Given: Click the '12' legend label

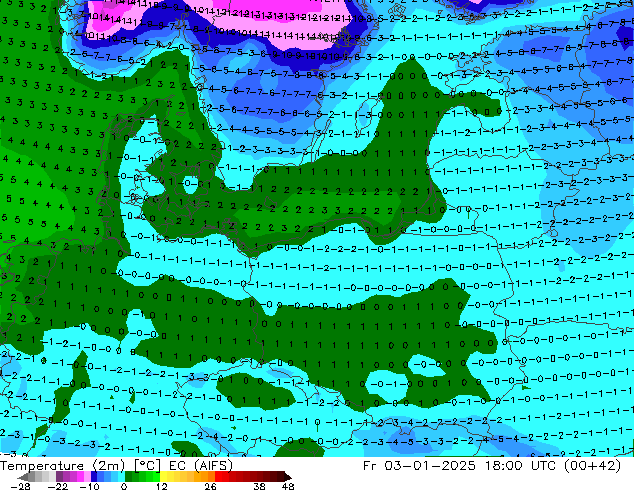Looking at the screenshot, I should tap(162, 486).
